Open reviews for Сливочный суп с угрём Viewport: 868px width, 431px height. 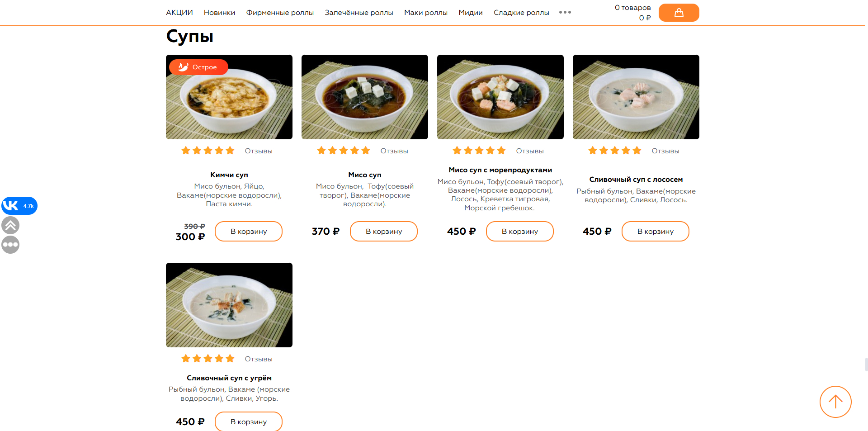pos(259,359)
